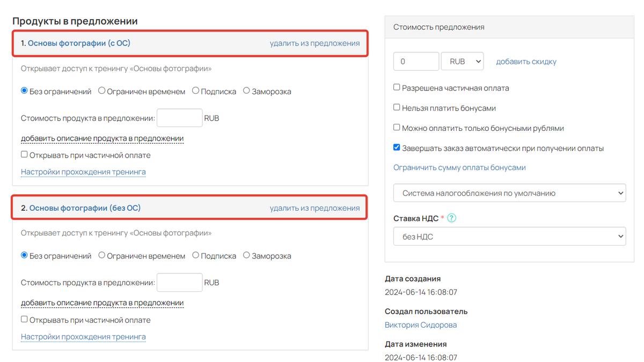Click 'добавить описание продукта в предложении' for product 2
The height and width of the screenshot is (362, 644).
(102, 303)
